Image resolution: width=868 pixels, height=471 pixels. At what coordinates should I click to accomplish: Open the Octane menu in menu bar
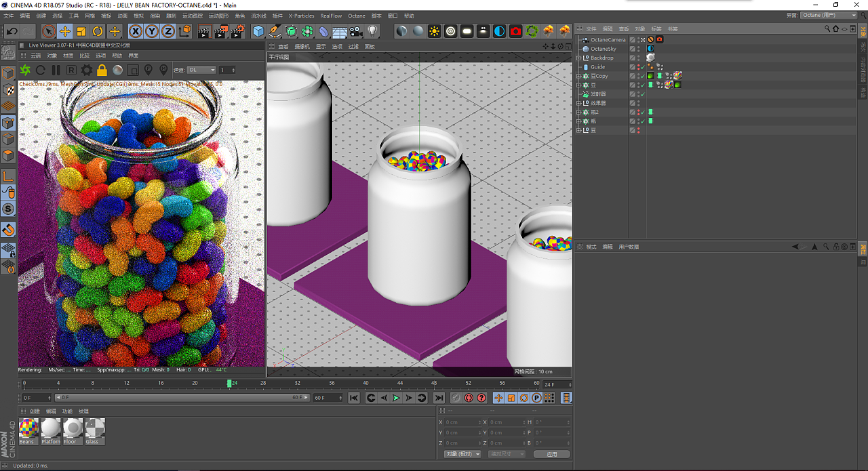(356, 16)
